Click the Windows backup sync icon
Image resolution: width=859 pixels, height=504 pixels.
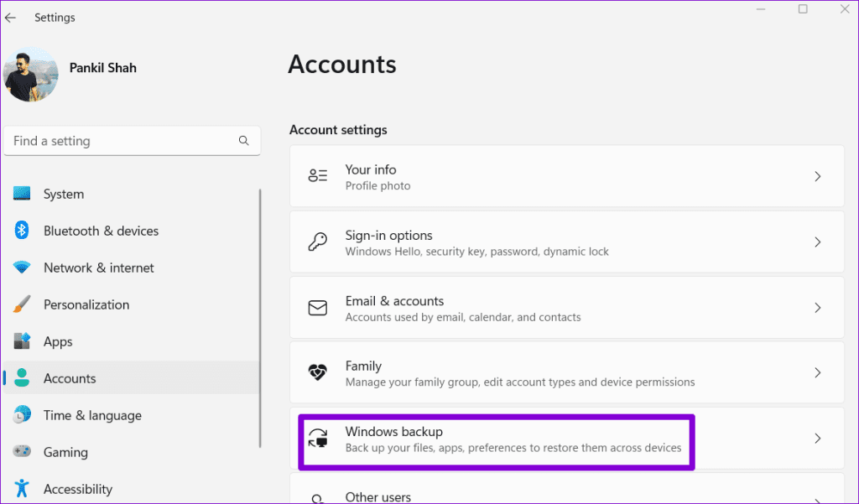click(318, 439)
